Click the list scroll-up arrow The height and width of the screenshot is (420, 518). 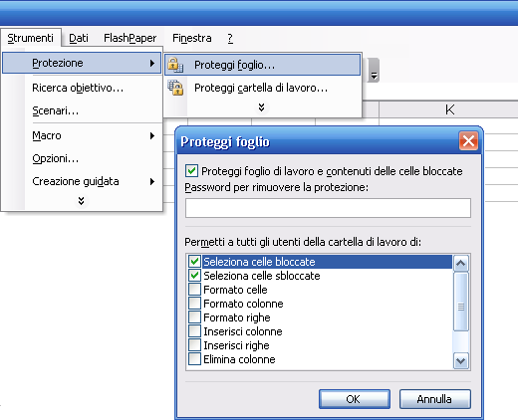tap(460, 264)
